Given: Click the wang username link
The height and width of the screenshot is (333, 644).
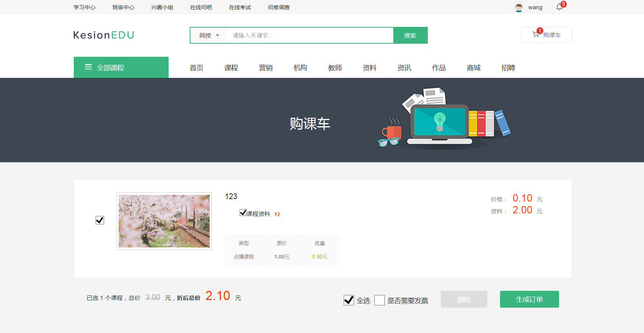Looking at the screenshot, I should [535, 7].
